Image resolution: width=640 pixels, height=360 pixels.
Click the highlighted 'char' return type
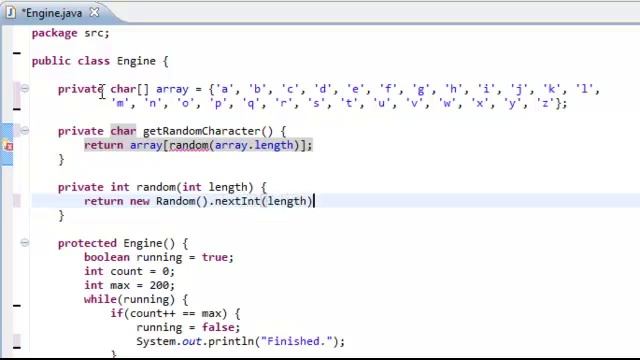pos(123,131)
